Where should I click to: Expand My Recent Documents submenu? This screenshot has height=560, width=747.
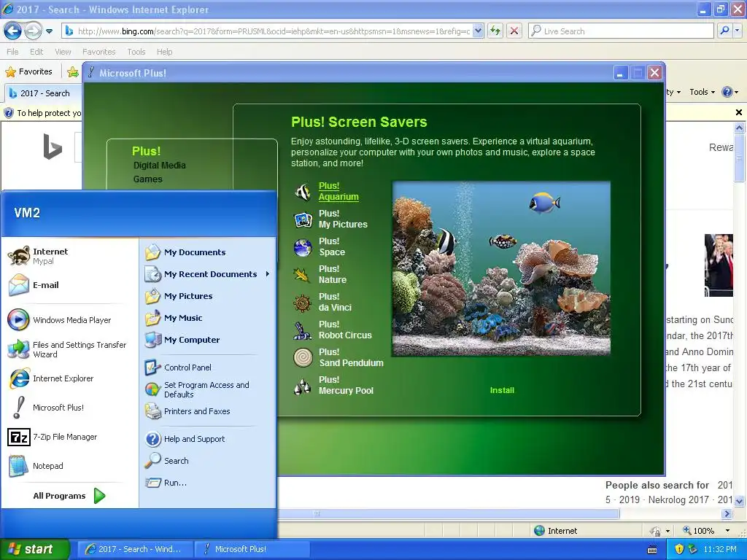(x=207, y=274)
